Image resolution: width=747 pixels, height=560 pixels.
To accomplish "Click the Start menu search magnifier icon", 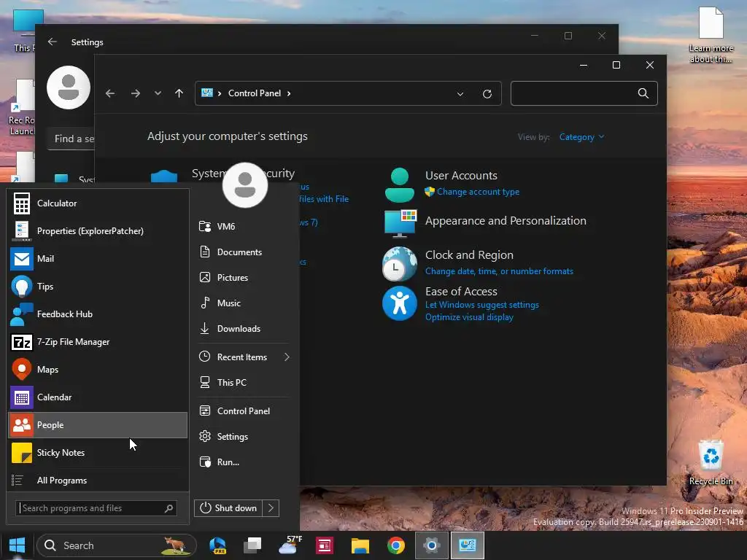I will (169, 508).
